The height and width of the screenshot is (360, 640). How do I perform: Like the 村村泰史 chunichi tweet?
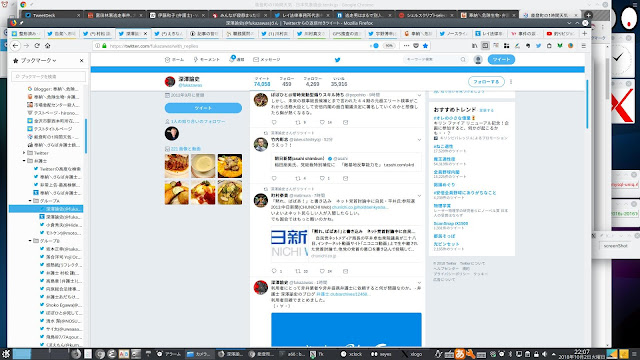[x=322, y=271]
